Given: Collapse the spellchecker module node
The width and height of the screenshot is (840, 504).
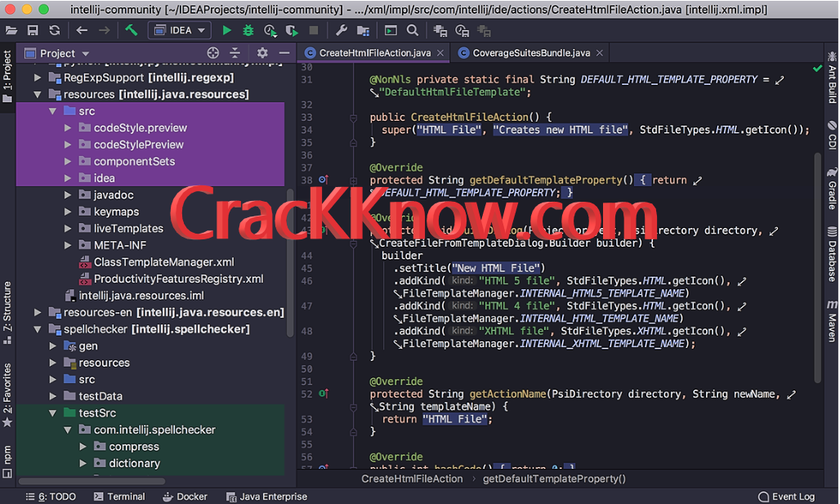Looking at the screenshot, I should pos(38,329).
